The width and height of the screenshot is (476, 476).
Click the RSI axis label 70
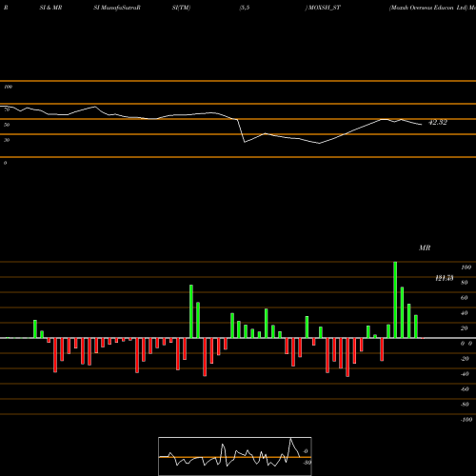click(x=7, y=109)
